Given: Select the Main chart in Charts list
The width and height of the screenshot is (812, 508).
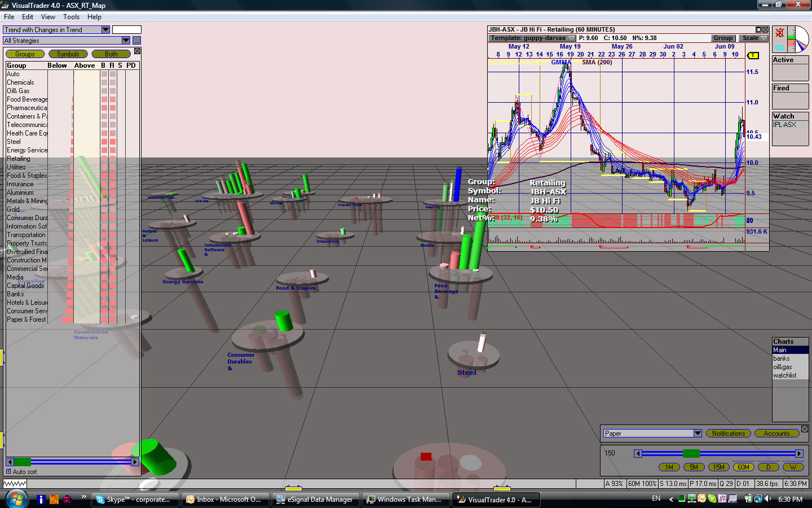Looking at the screenshot, I should pyautogui.click(x=790, y=350).
